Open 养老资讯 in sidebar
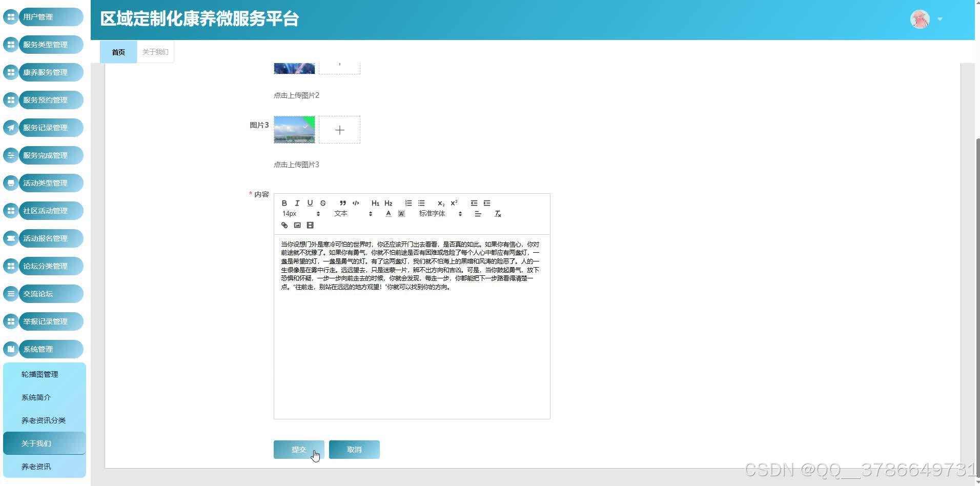Viewport: 980px width, 486px height. point(45,467)
